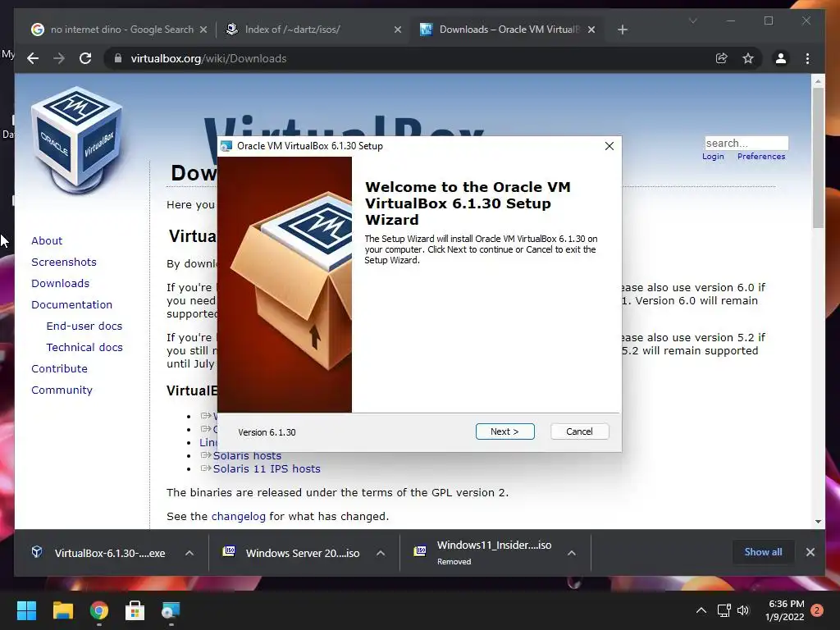Image resolution: width=840 pixels, height=630 pixels.
Task: Open Windows Start menu
Action: click(26, 610)
